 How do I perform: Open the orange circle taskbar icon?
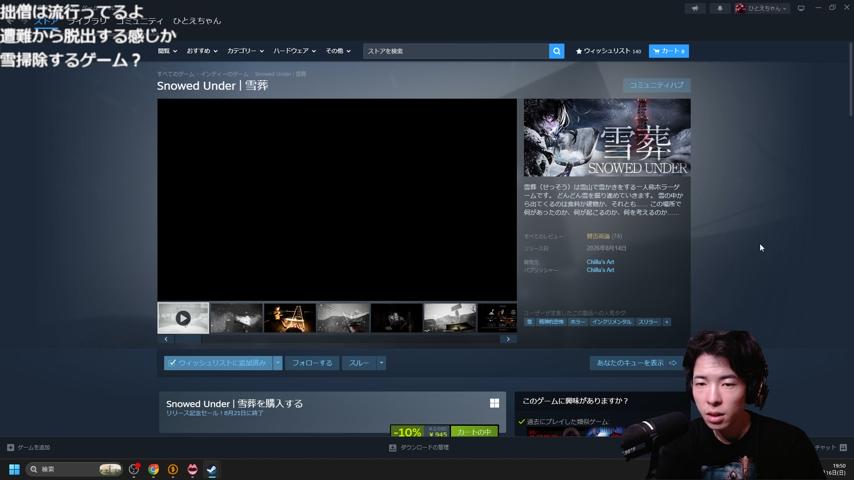pos(173,469)
